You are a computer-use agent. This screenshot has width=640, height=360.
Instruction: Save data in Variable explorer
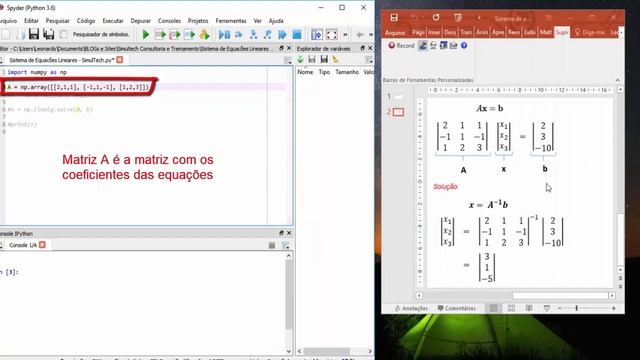[x=312, y=60]
